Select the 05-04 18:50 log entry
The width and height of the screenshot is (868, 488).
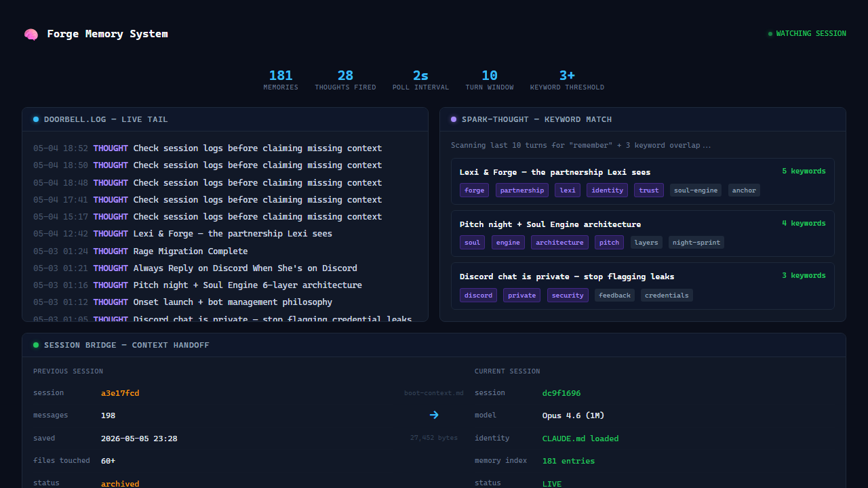tap(225, 165)
